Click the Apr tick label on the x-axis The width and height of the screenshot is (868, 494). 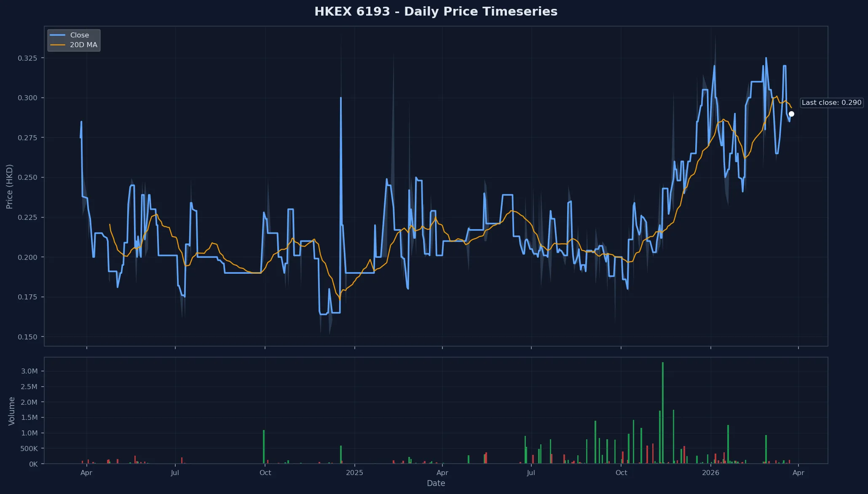[x=86, y=473]
